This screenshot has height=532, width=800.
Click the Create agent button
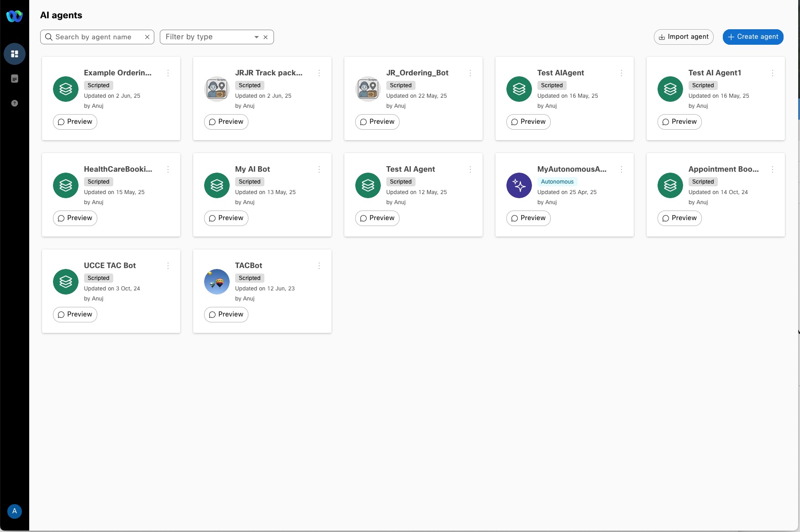click(x=753, y=37)
